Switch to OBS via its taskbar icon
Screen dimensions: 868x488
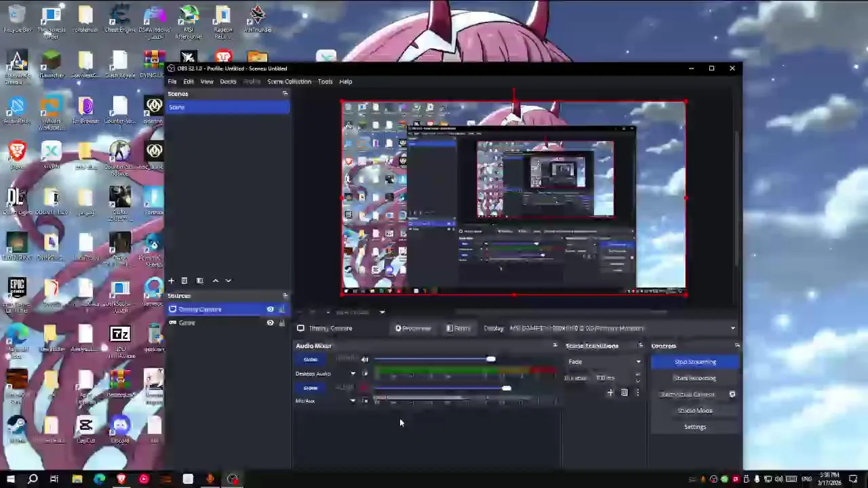click(233, 479)
